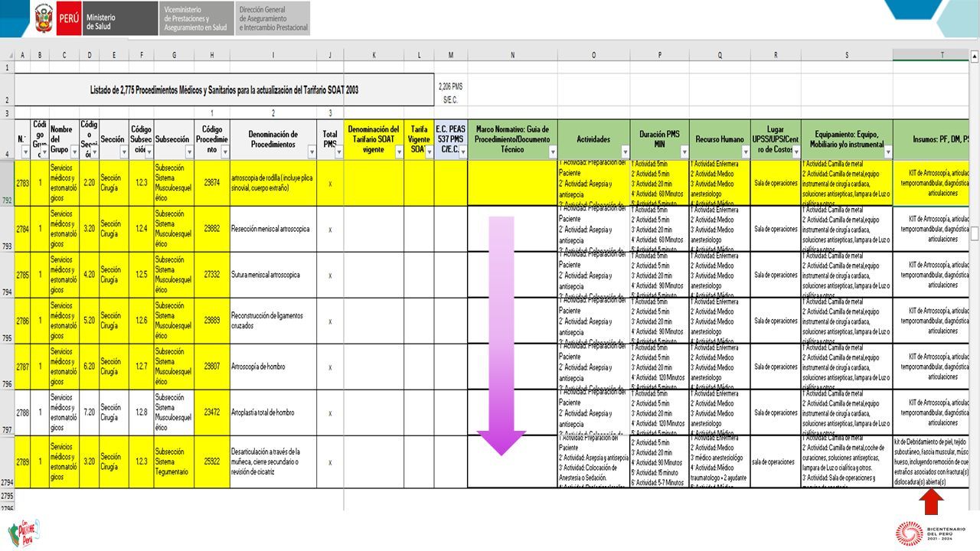Viewport: 980px width, 551px height.
Task: Select cell 'Desarticulación a través de la muñeca'
Action: (x=273, y=461)
